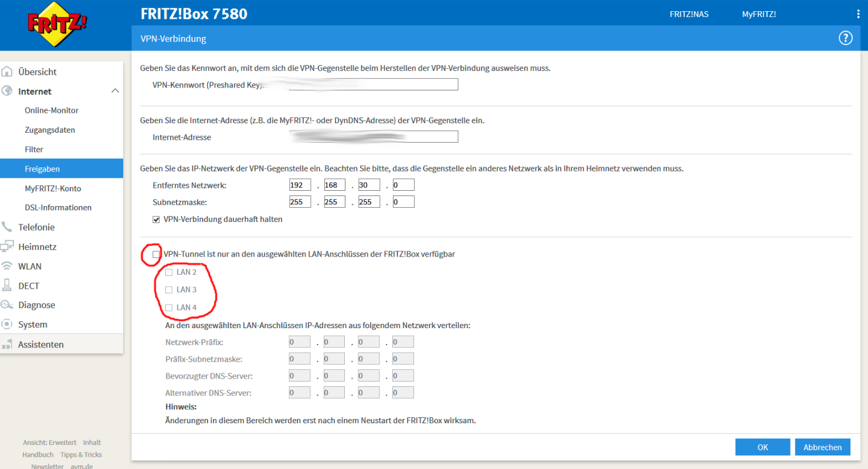Screen dimensions: 868x469
Task: Click Alternativer DNS-Server first octet field
Action: pyautogui.click(x=300, y=393)
